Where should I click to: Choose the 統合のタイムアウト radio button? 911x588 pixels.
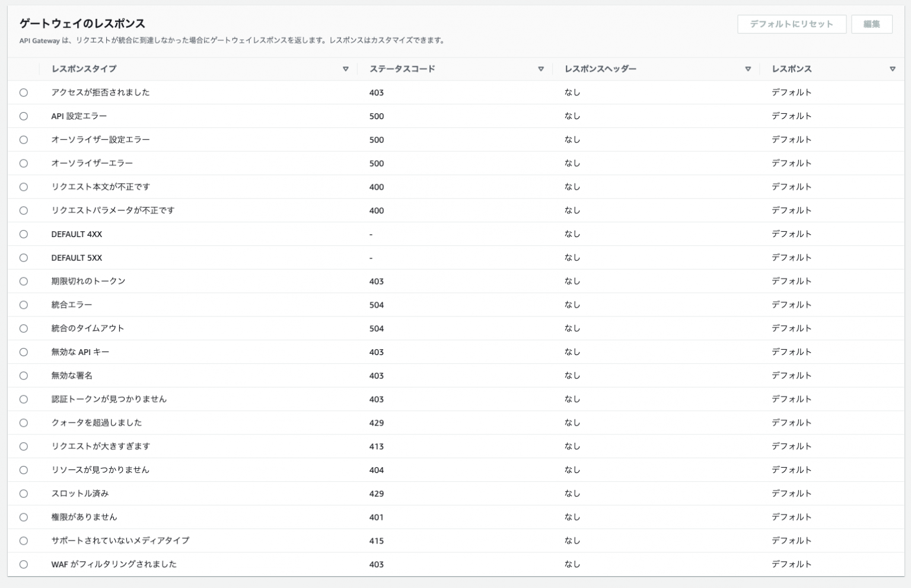click(24, 328)
